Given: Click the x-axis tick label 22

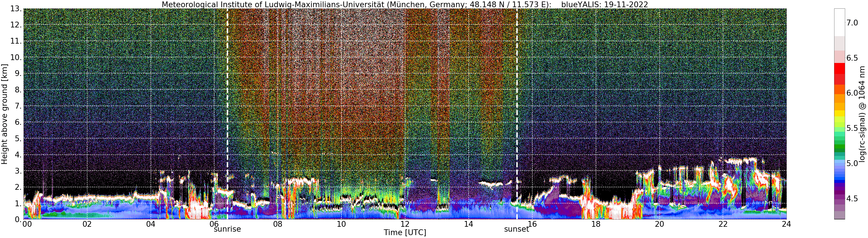Looking at the screenshot, I should pos(723,224).
